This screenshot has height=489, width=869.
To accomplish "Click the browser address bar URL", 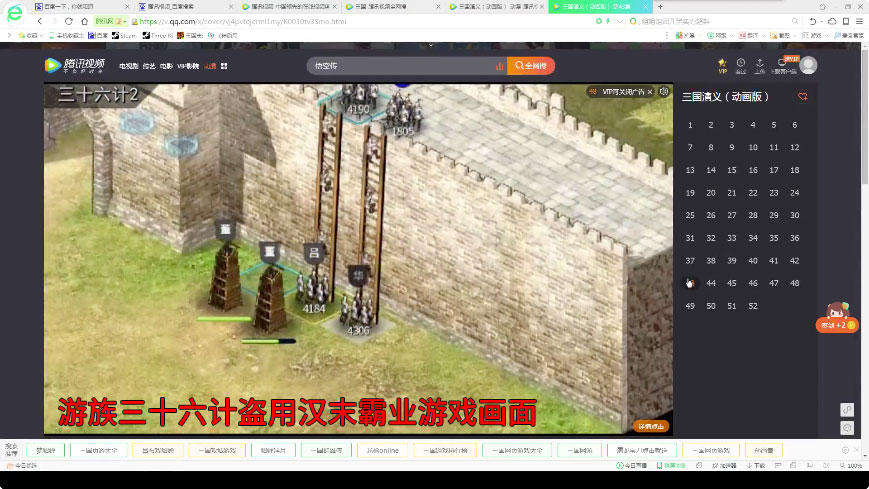I will (x=243, y=21).
